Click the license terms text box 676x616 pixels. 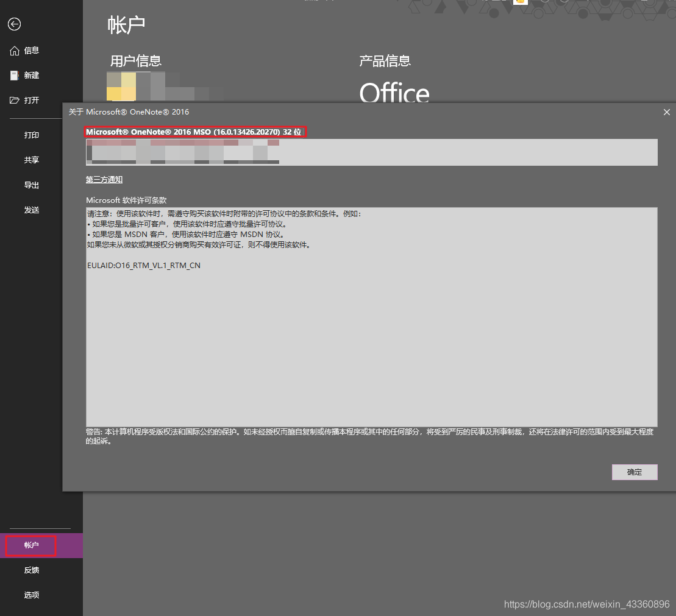click(372, 317)
